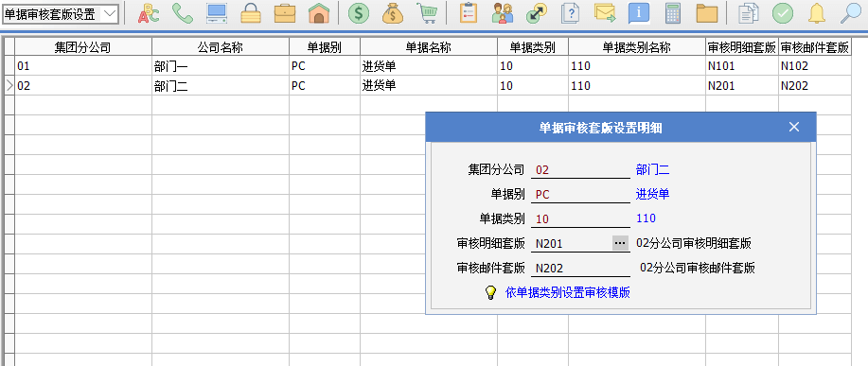Open the 单据审核套版设置 dropdown
The image size is (868, 366).
point(110,14)
